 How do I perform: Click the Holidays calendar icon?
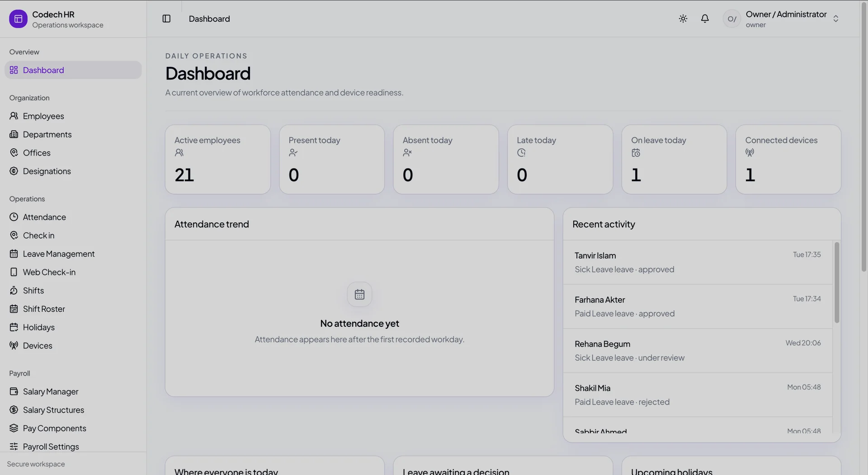(x=14, y=327)
